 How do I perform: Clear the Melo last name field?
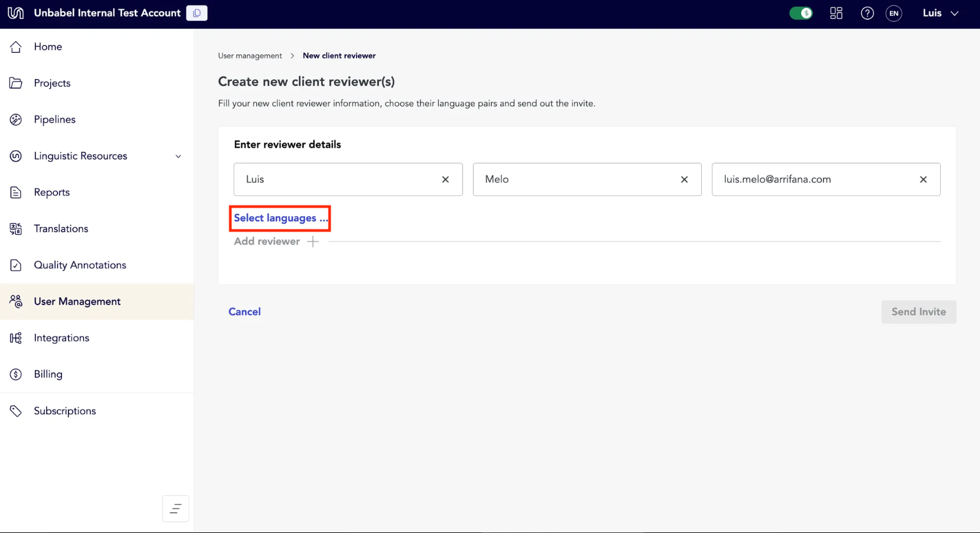tap(685, 180)
